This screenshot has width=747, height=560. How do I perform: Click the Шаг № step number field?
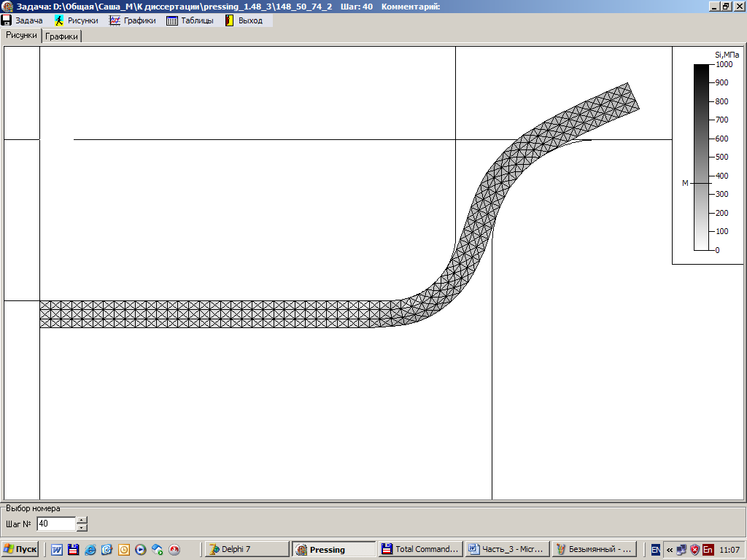click(55, 524)
